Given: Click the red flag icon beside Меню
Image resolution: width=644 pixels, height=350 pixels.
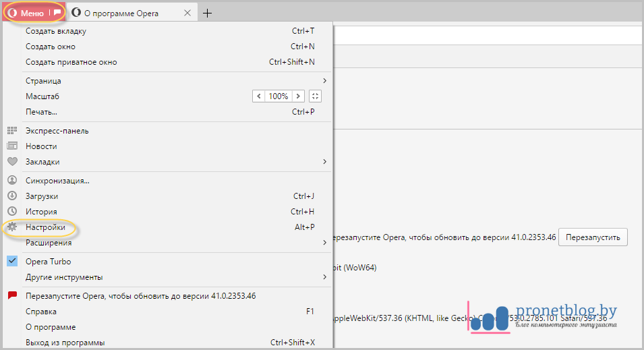Looking at the screenshot, I should coord(57,12).
